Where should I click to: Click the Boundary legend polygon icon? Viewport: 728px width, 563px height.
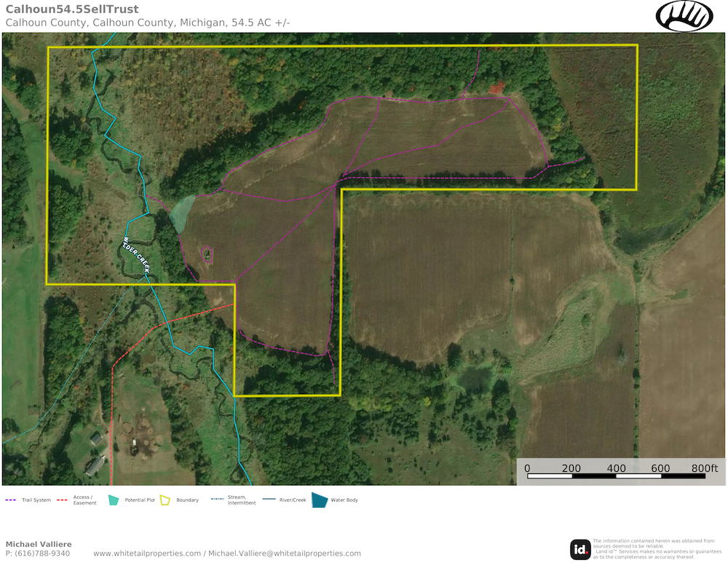point(165,500)
